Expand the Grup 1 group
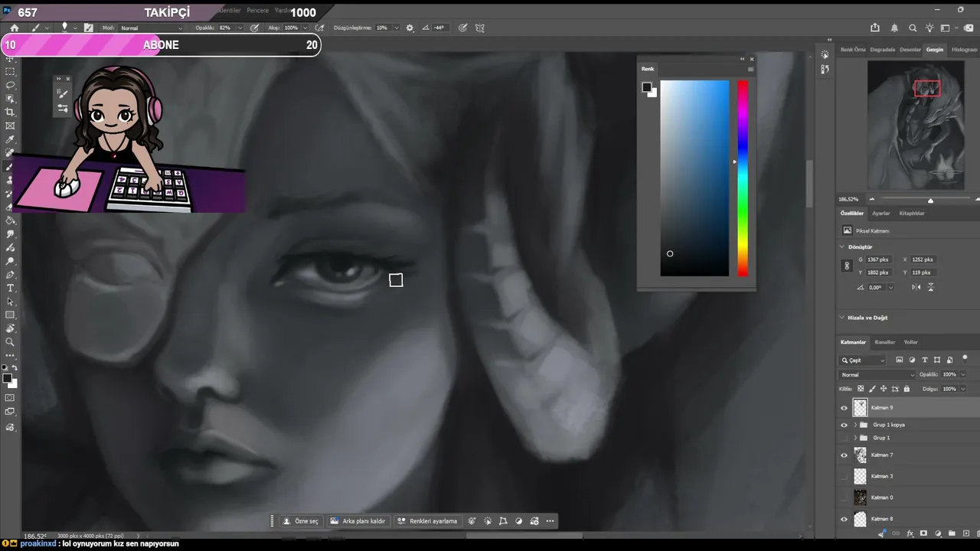Screen dimensions: 980x551 [855, 438]
